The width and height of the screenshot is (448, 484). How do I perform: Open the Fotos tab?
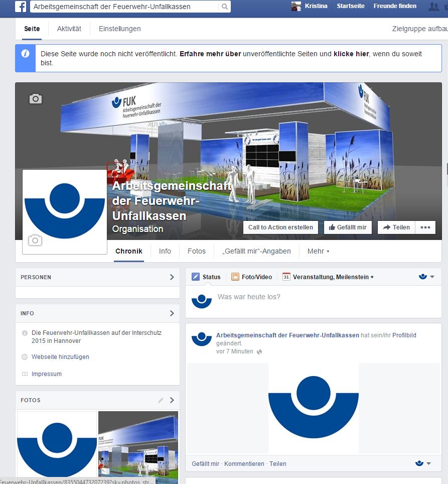[196, 251]
